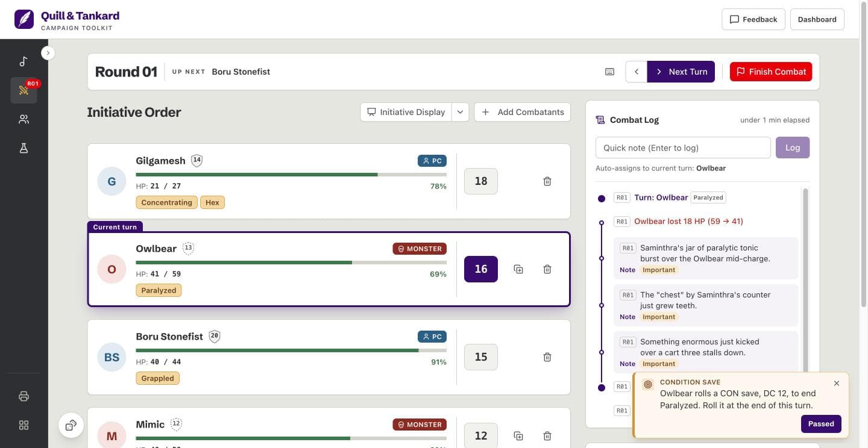Open the grid apps icon in the sidebar

click(24, 425)
